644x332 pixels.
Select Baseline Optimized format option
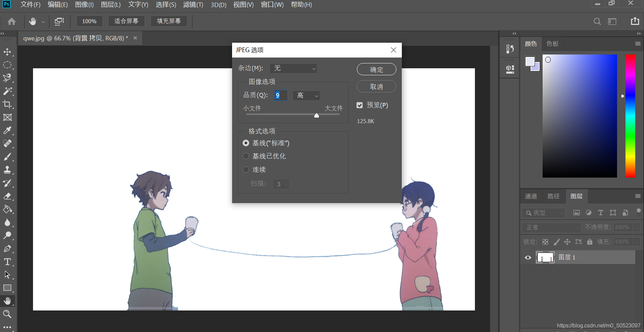tap(246, 156)
